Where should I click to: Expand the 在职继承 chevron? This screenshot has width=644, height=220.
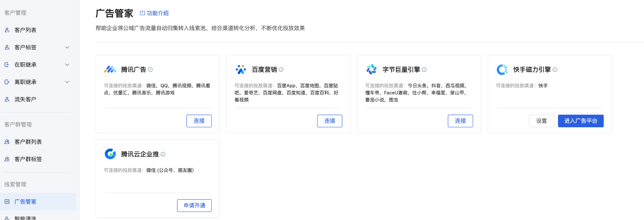67,65
